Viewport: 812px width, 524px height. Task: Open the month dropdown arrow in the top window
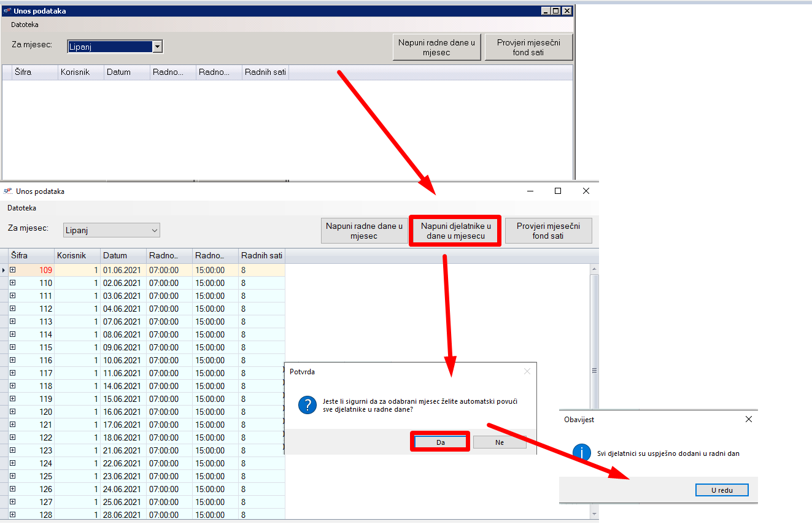click(158, 47)
